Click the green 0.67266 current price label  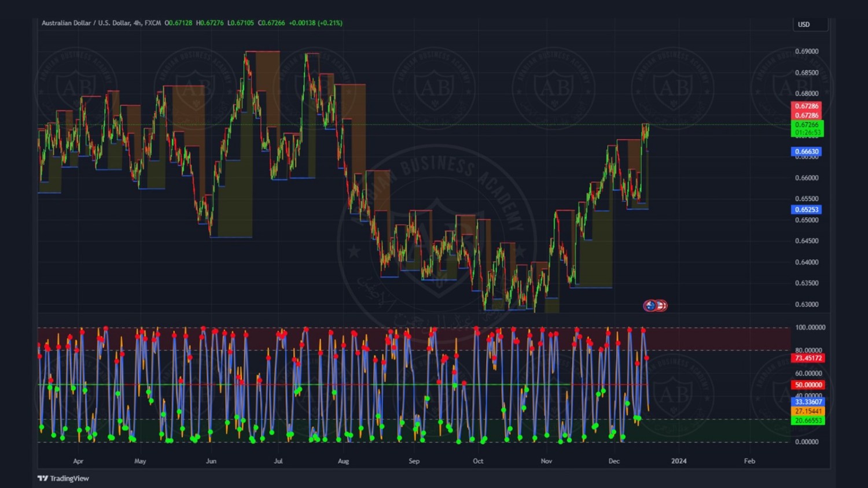(x=807, y=124)
